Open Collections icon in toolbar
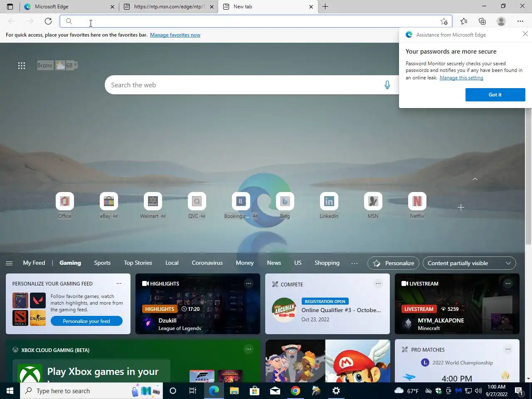 [482, 21]
